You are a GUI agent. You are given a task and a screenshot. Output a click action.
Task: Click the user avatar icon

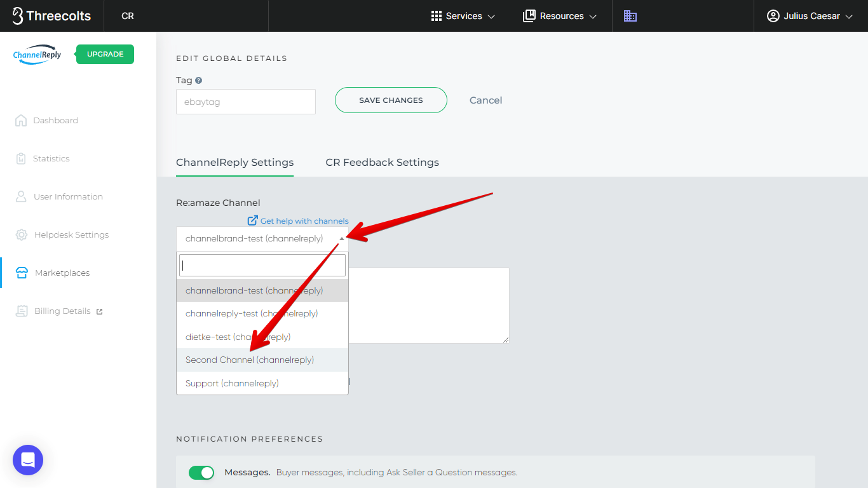click(773, 16)
